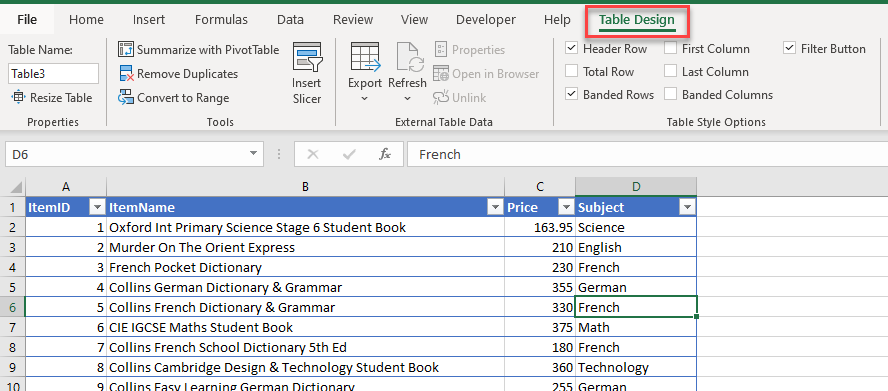Click the Table Name input field
This screenshot has width=888, height=391.
pyautogui.click(x=54, y=74)
